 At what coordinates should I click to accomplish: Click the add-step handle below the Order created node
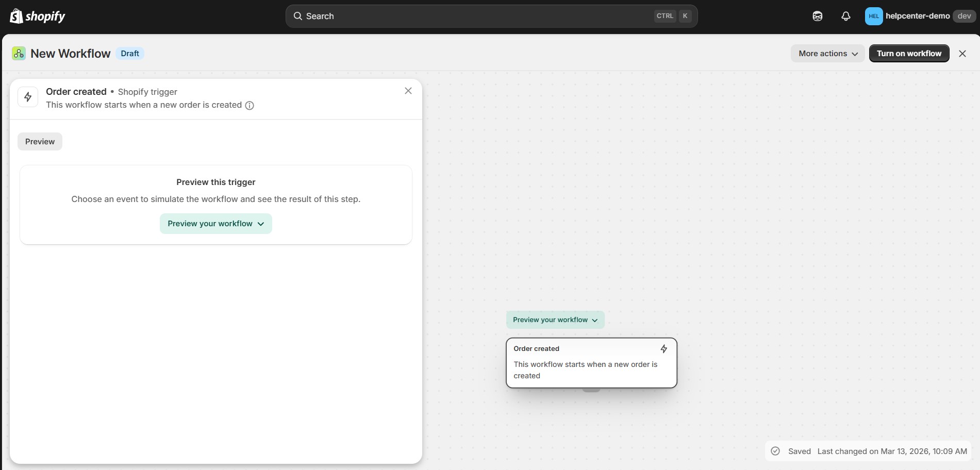click(x=591, y=390)
